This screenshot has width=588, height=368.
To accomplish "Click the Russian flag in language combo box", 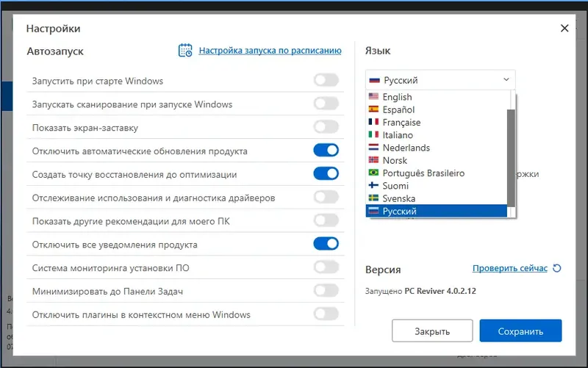I will pyautogui.click(x=374, y=80).
